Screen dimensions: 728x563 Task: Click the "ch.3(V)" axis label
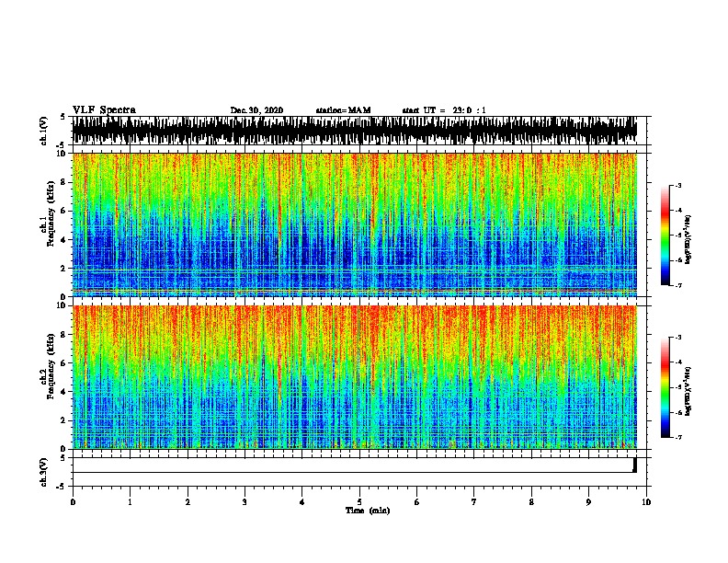click(43, 472)
